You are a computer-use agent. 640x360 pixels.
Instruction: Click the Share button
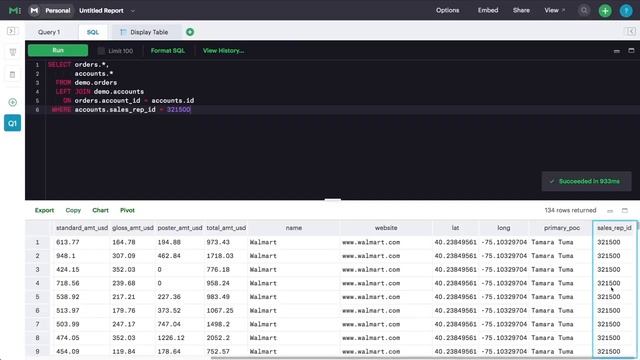pos(521,10)
